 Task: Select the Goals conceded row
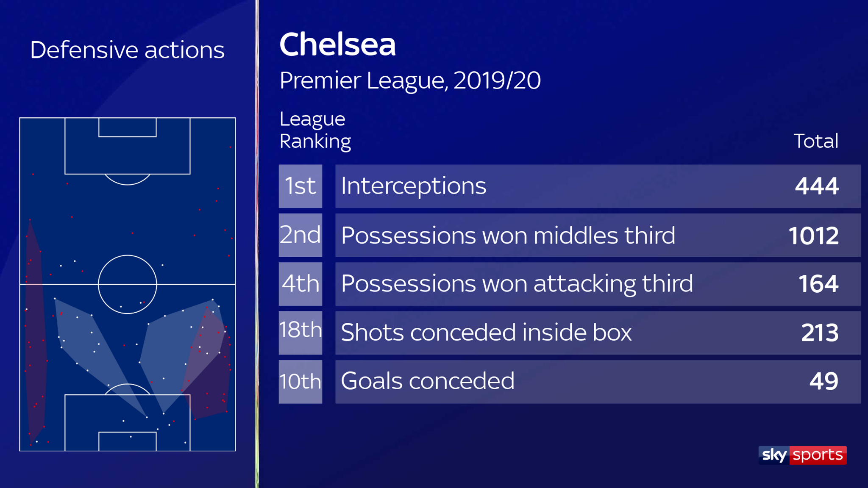coord(598,382)
